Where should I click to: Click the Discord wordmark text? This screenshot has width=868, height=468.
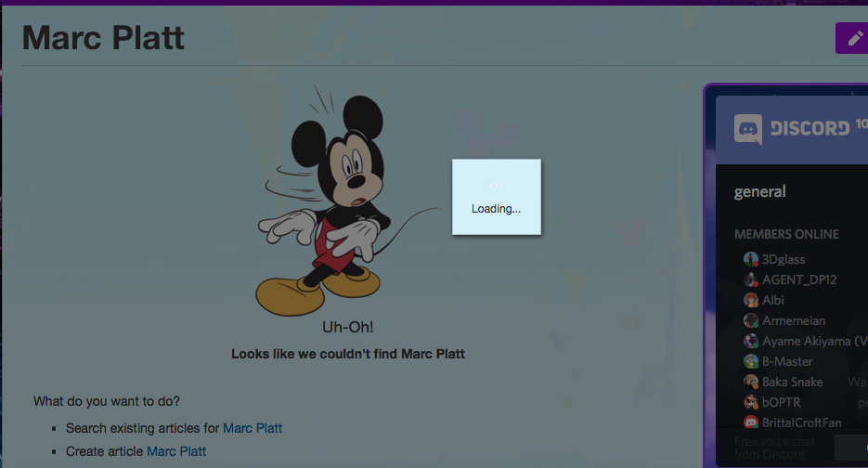(810, 129)
